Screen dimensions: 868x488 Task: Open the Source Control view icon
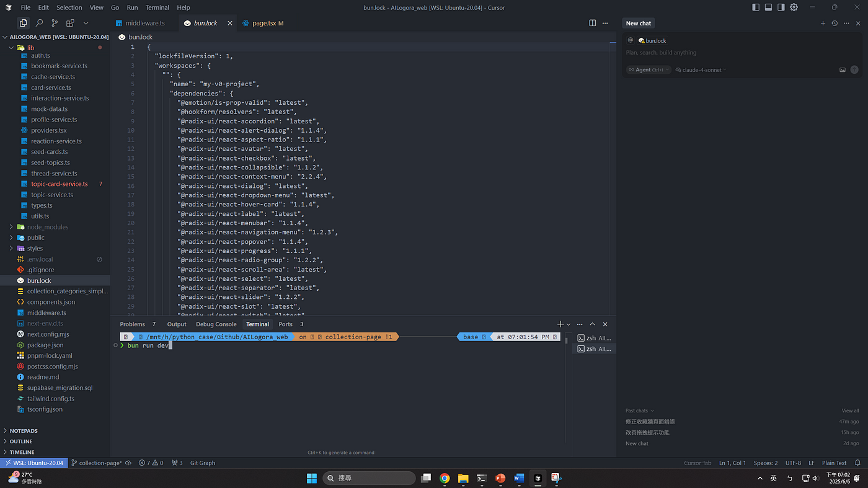(55, 23)
